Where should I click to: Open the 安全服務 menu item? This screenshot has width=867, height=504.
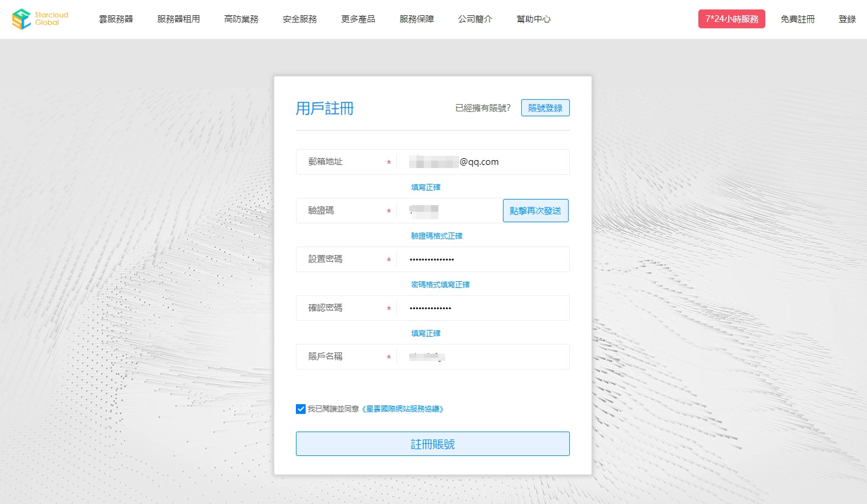pyautogui.click(x=300, y=19)
